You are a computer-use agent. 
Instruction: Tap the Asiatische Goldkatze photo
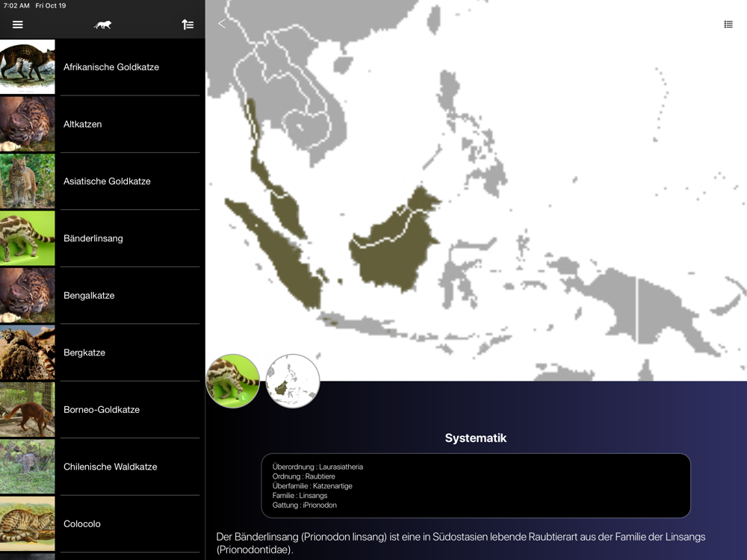coord(27,181)
